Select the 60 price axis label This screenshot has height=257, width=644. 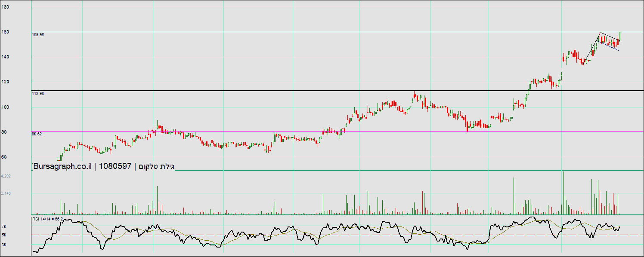click(4, 157)
